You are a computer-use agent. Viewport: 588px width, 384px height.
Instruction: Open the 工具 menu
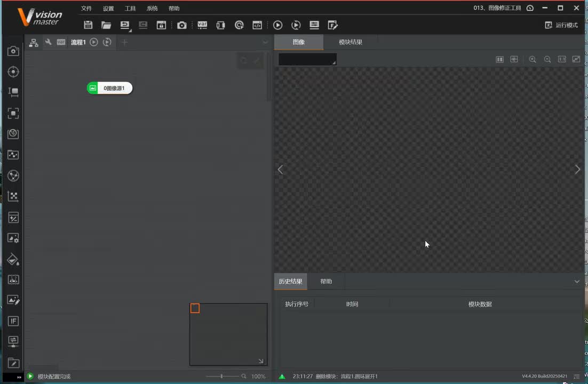(130, 8)
